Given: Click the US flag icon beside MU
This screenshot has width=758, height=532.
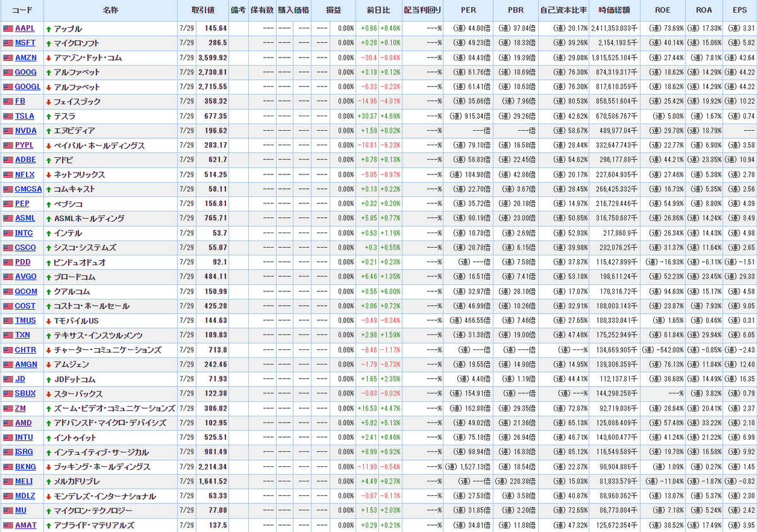Looking at the screenshot, I should coord(8,511).
